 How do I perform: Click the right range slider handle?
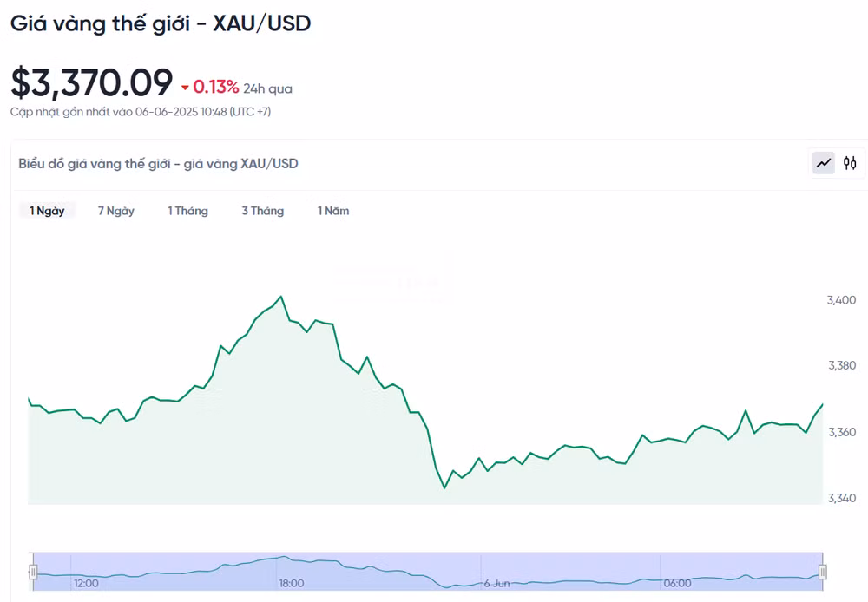pyautogui.click(x=823, y=572)
